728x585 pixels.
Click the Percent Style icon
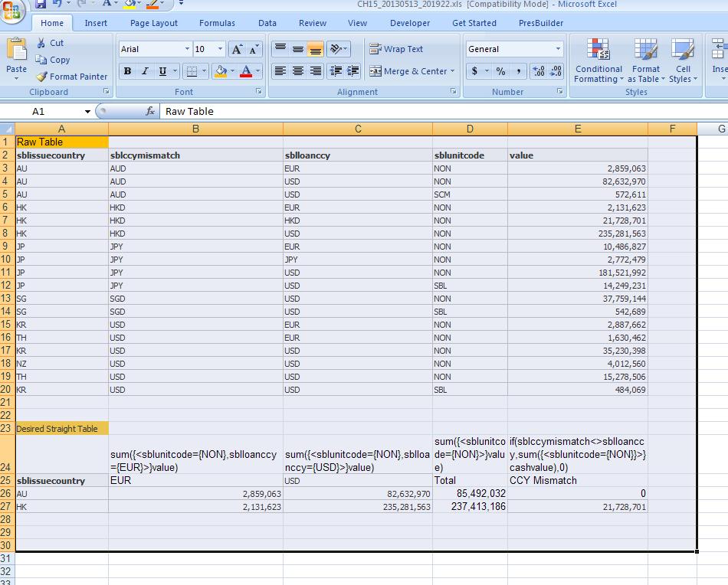tap(500, 71)
